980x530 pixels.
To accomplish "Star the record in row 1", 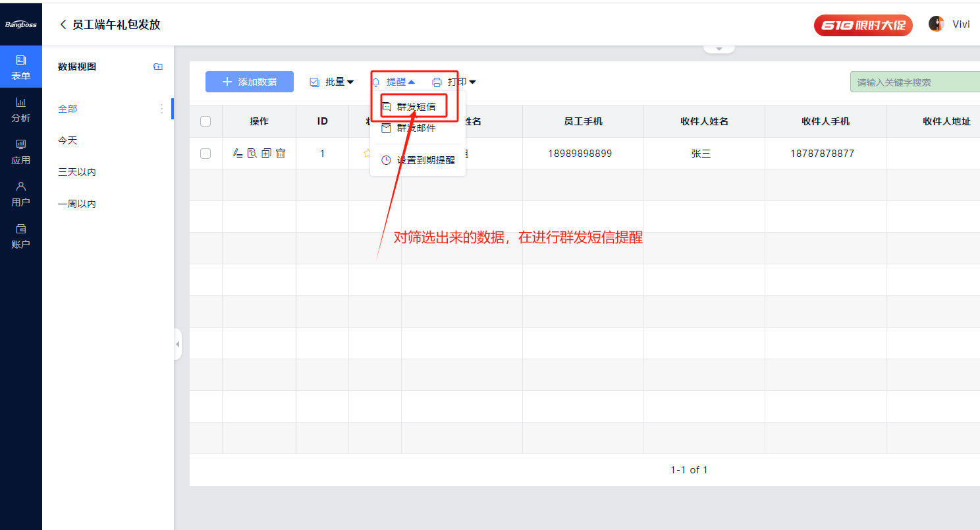I will (367, 153).
